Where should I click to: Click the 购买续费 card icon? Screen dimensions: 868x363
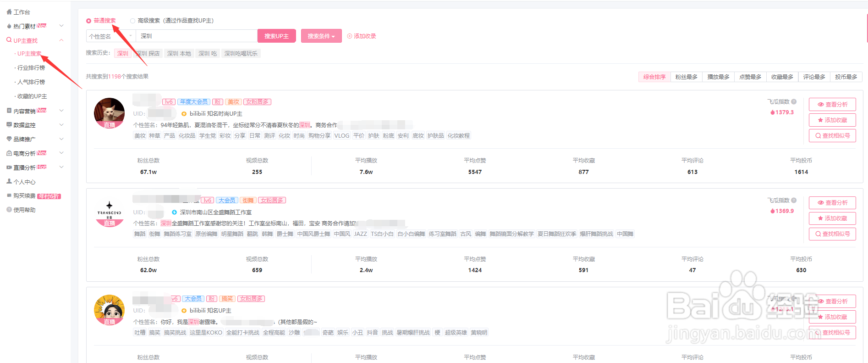click(9, 195)
